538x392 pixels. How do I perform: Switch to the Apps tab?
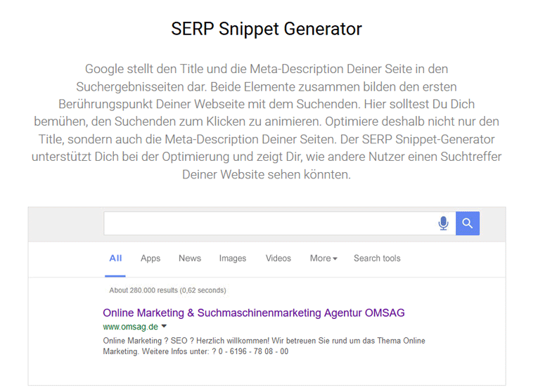click(150, 259)
